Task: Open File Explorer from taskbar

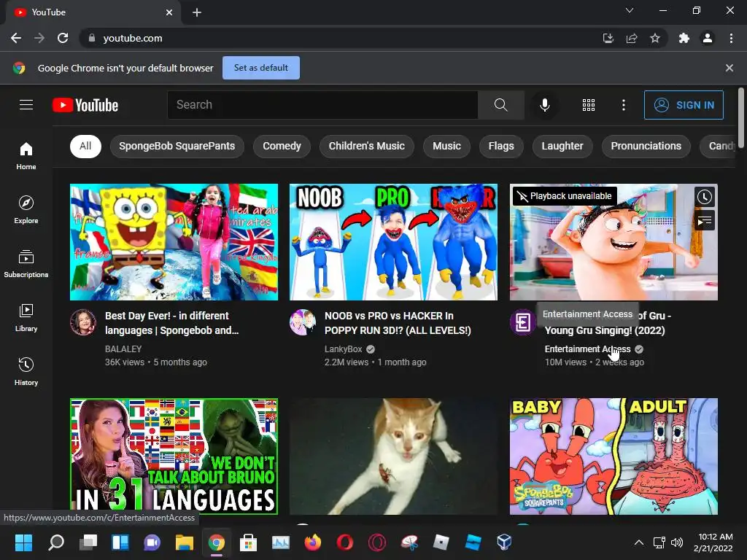Action: (x=185, y=542)
